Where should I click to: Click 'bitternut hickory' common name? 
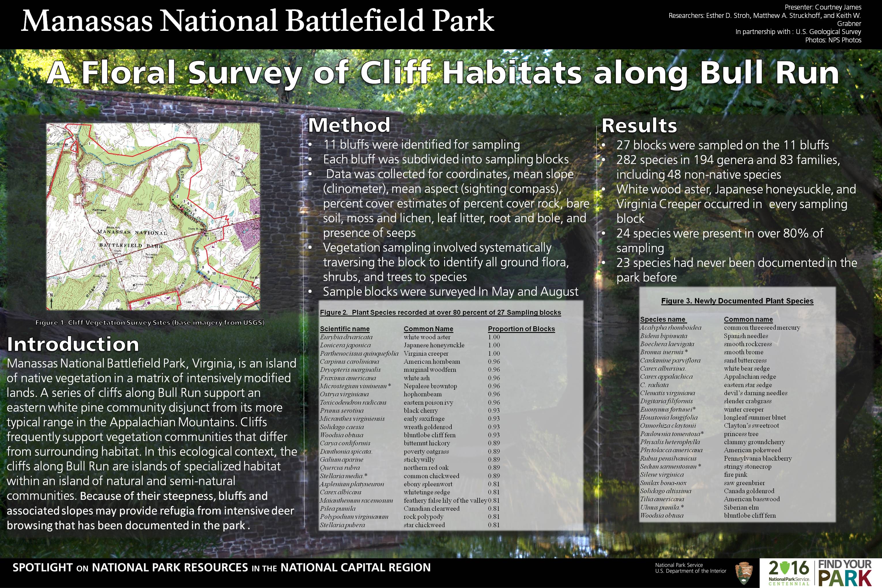[426, 443]
